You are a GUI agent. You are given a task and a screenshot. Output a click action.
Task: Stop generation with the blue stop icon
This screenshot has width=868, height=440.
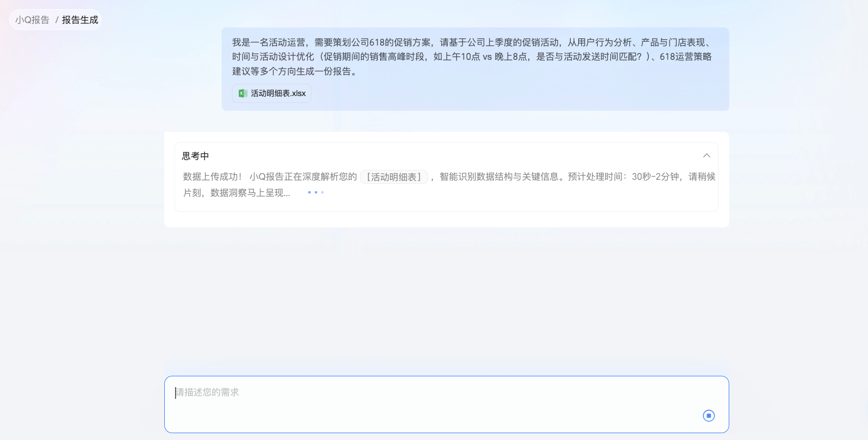(x=709, y=416)
